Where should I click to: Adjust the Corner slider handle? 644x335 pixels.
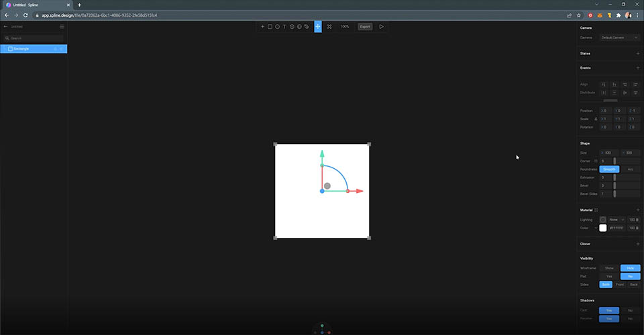tap(614, 161)
